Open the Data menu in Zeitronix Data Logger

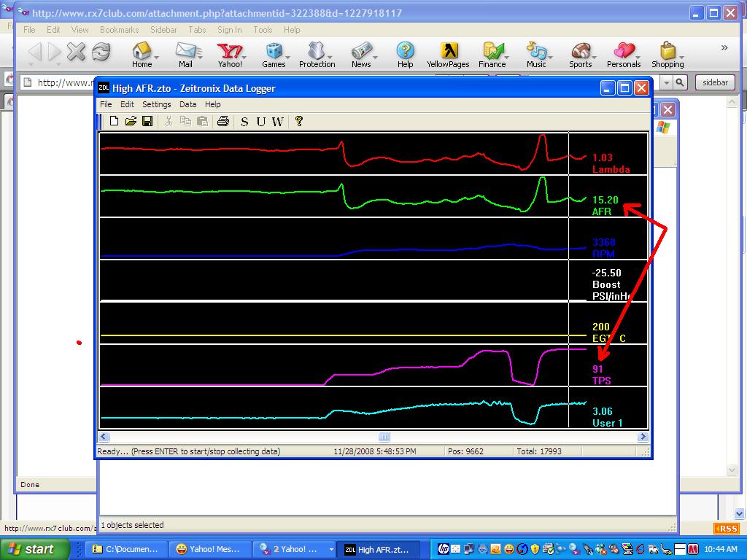187,104
